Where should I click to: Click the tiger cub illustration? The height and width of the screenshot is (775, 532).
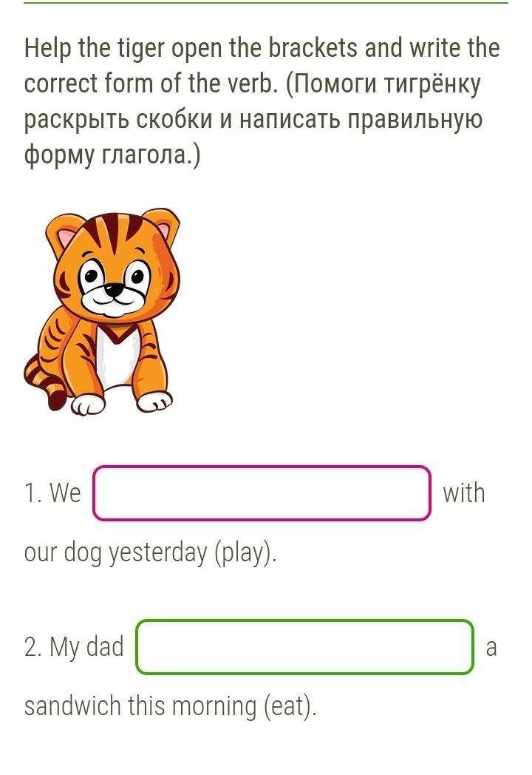click(103, 311)
